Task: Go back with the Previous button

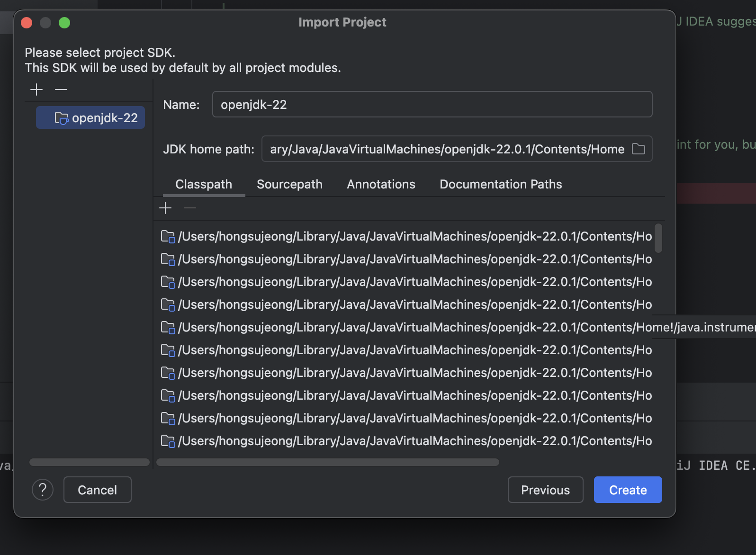Action: (x=545, y=490)
